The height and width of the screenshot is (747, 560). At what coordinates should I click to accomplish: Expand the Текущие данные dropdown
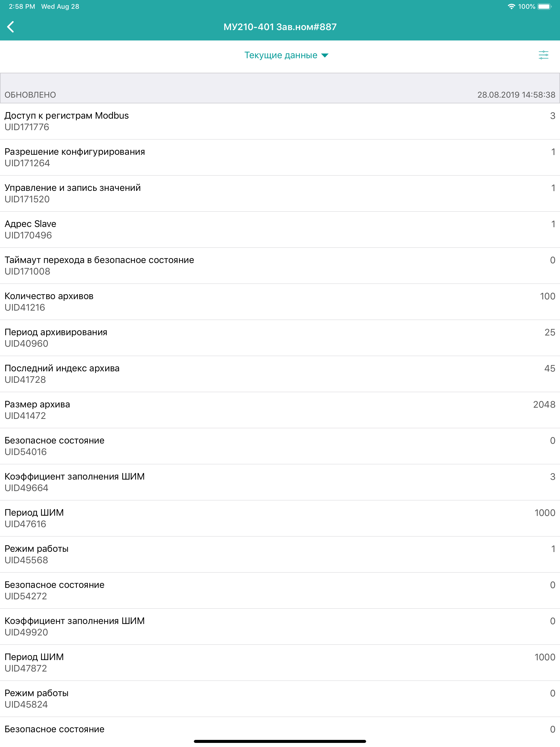[x=286, y=55]
